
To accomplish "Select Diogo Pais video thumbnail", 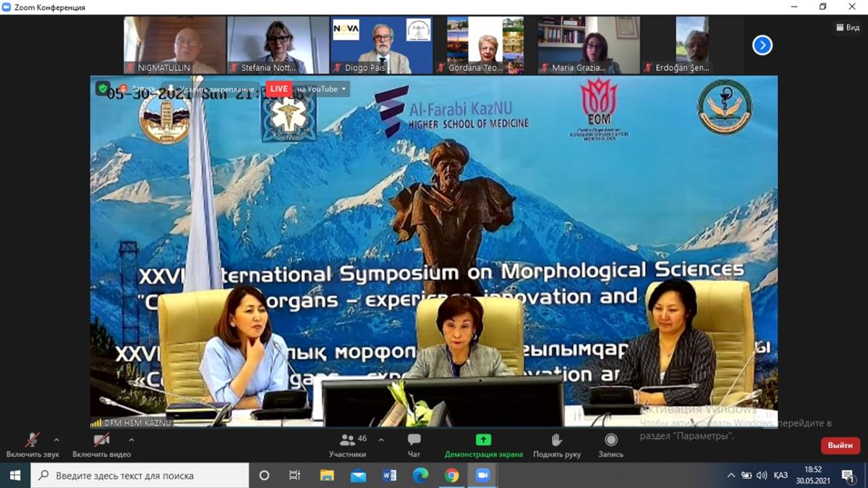I will 382,45.
